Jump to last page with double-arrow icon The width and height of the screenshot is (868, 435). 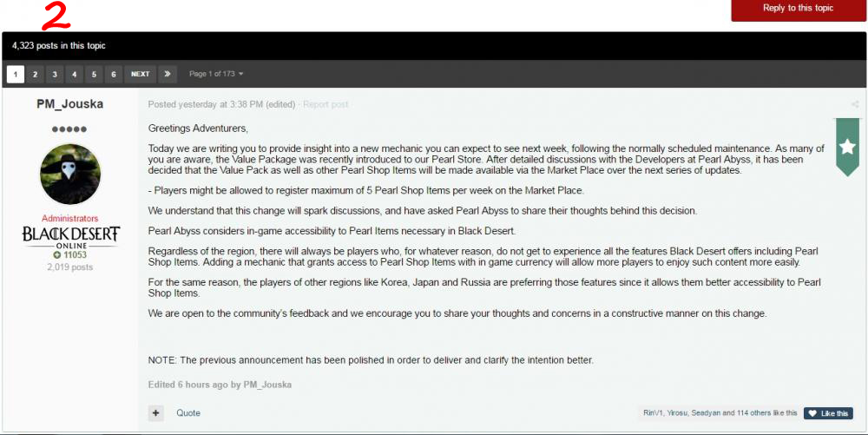[x=168, y=74]
